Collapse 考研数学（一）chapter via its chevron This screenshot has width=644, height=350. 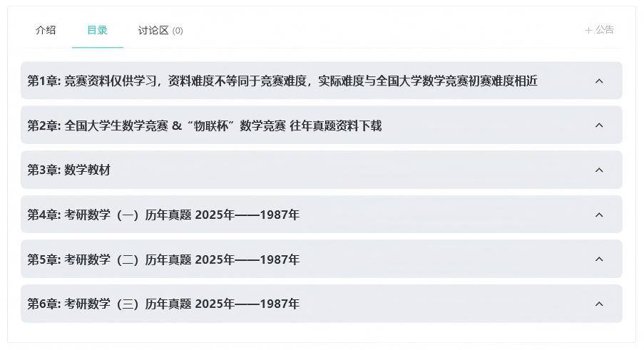[x=599, y=215]
